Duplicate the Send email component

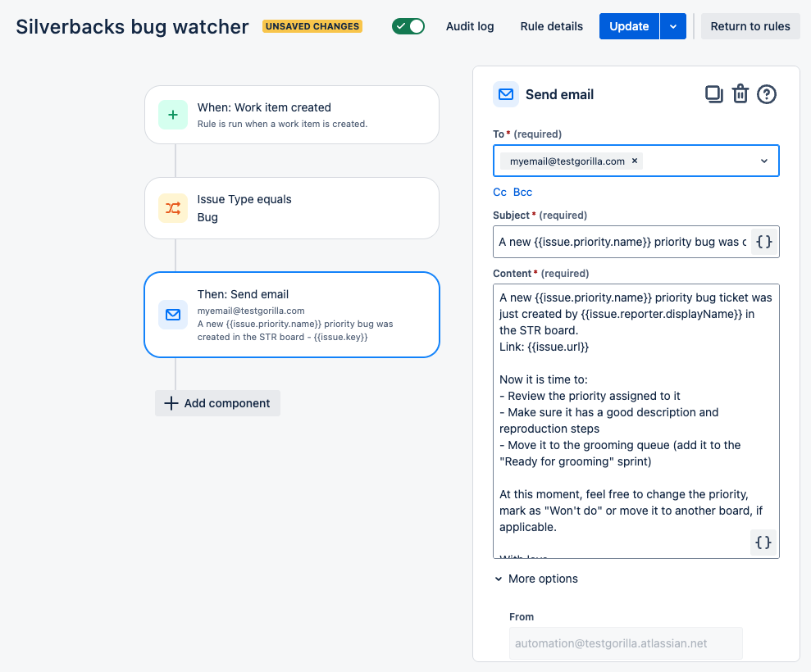pyautogui.click(x=713, y=93)
